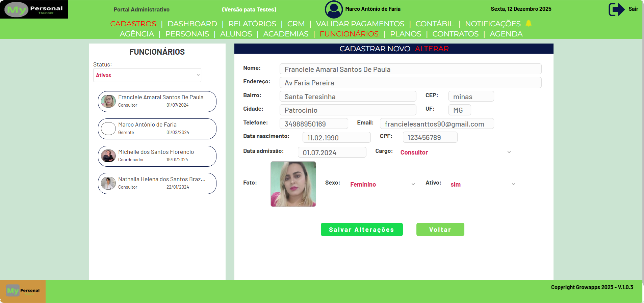Open the Cargo dropdown showing Consultor
This screenshot has width=644, height=303.
[455, 153]
